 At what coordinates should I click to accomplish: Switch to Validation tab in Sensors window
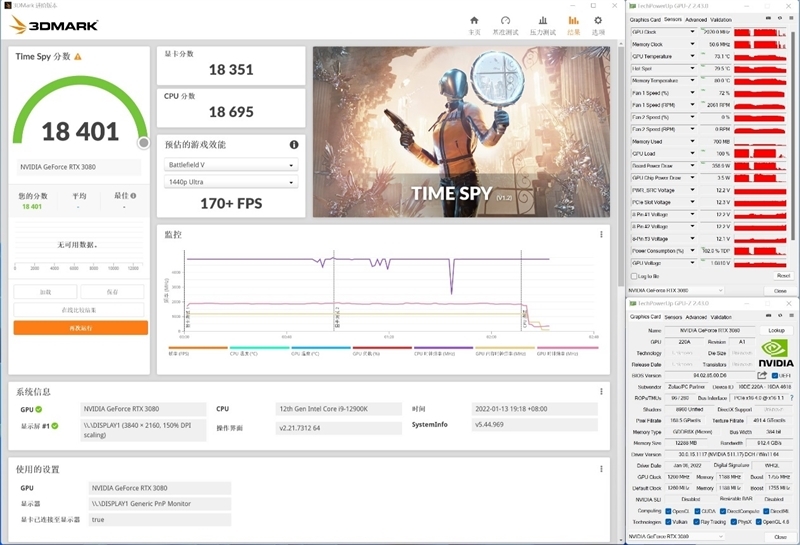point(721,19)
